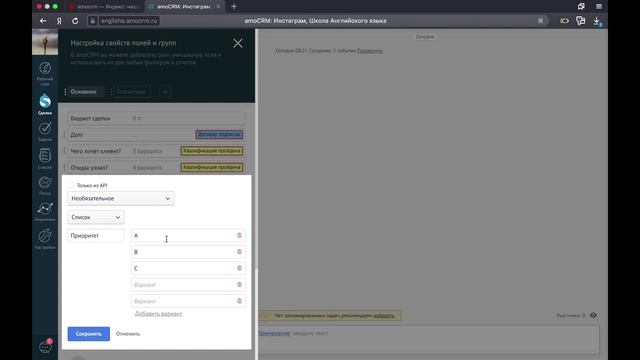
Task: Open the browser hamburger menu
Action: (599, 7)
